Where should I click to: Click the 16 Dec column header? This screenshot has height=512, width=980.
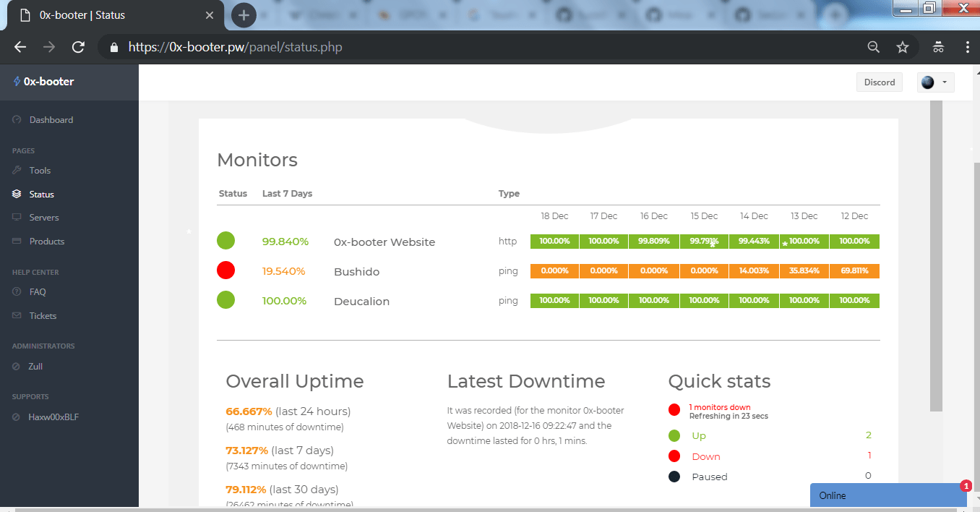[x=654, y=216]
